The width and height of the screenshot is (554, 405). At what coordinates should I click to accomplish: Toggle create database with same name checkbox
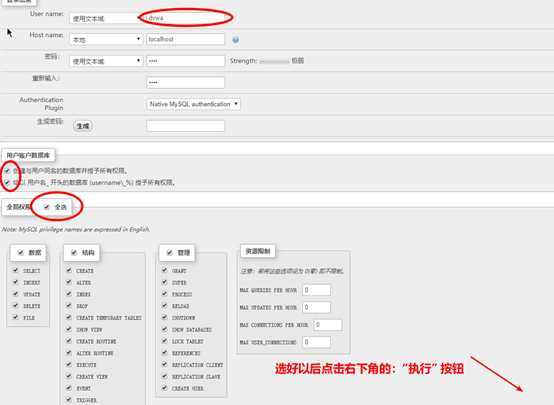point(7,171)
